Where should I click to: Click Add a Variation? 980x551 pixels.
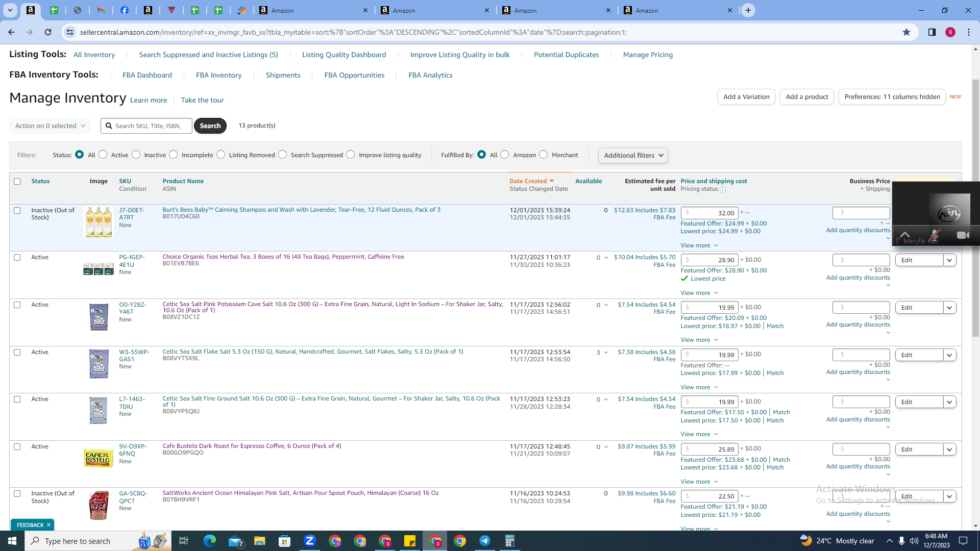[746, 96]
